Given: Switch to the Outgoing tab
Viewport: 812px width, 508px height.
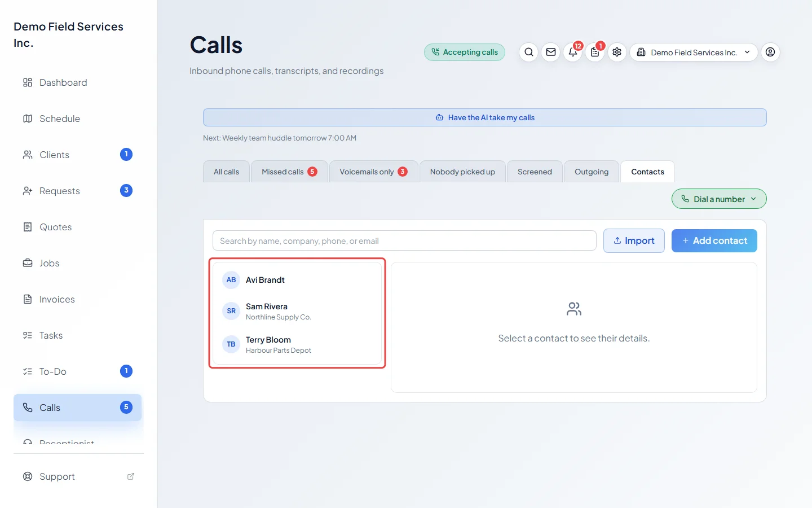Looking at the screenshot, I should [x=592, y=172].
